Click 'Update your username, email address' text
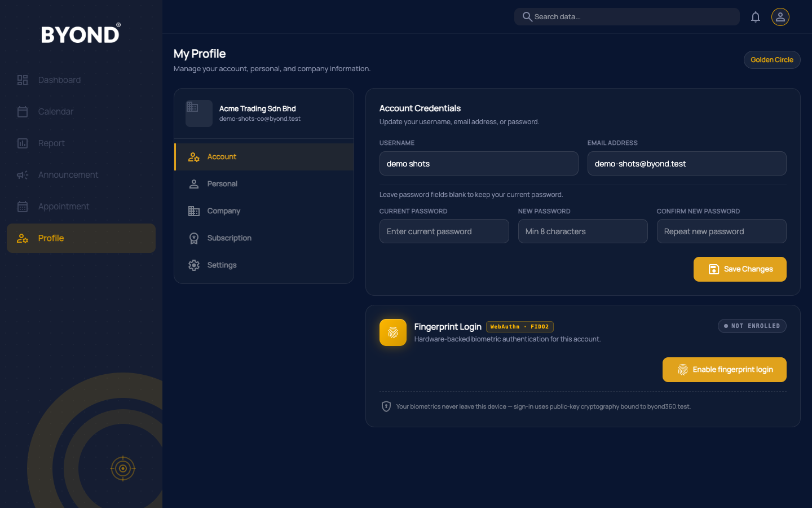The width and height of the screenshot is (812, 508). (x=460, y=122)
